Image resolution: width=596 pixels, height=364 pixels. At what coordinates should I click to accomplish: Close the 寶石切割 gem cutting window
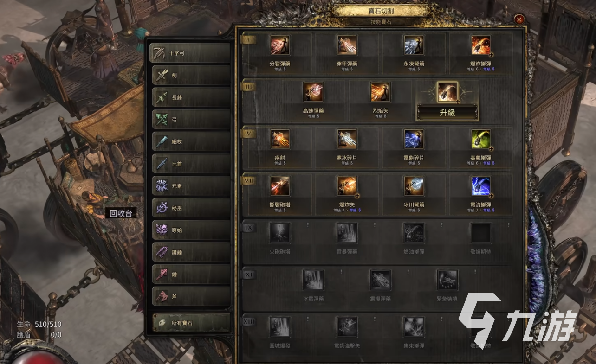click(x=519, y=19)
